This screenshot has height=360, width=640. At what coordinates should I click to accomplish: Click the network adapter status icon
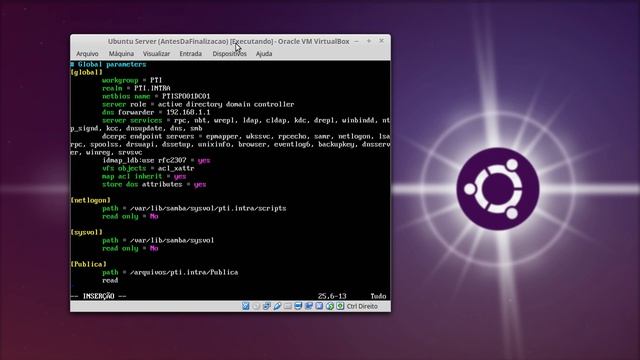[267, 306]
